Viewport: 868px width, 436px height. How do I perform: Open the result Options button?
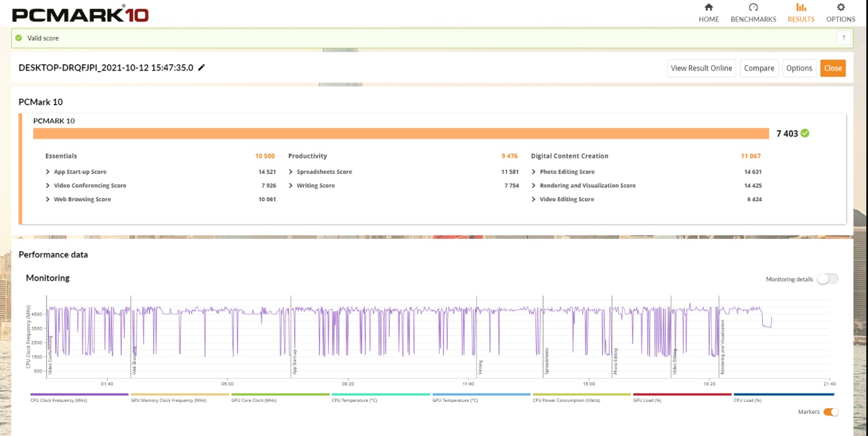point(799,68)
